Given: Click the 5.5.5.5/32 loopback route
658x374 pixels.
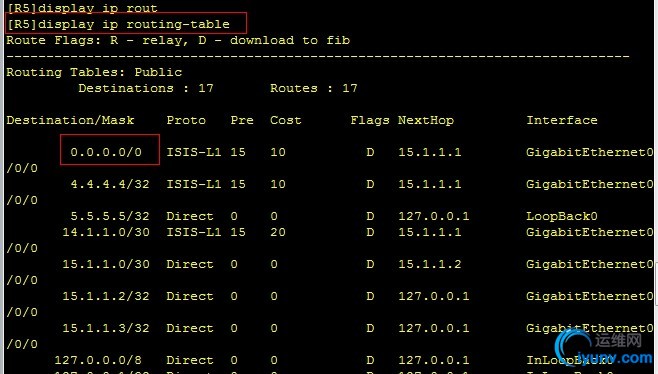Looking at the screenshot, I should (x=110, y=216).
